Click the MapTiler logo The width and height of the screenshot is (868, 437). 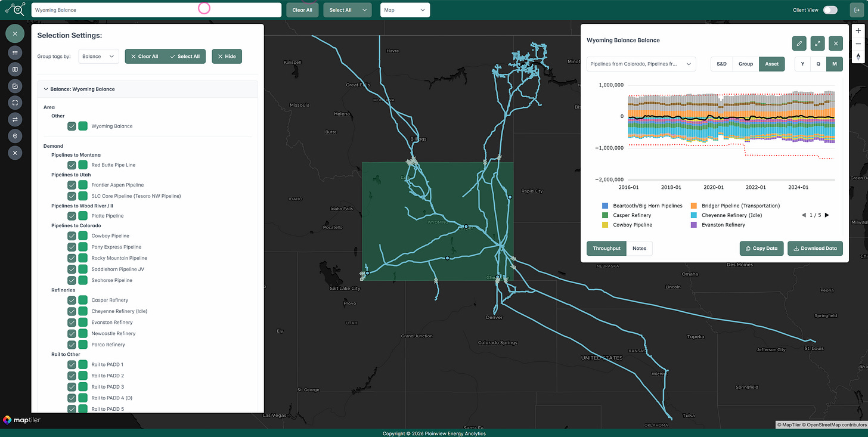(x=22, y=420)
